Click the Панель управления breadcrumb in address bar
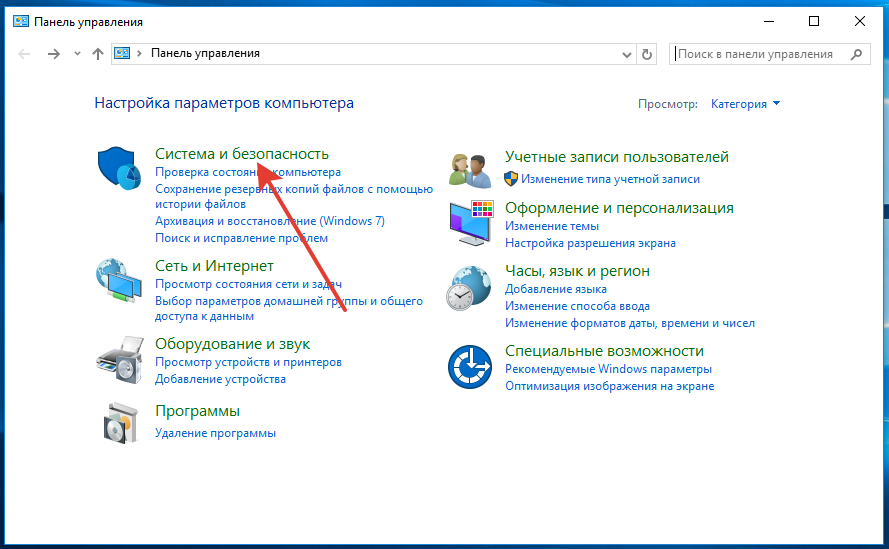The height and width of the screenshot is (549, 889). click(205, 53)
